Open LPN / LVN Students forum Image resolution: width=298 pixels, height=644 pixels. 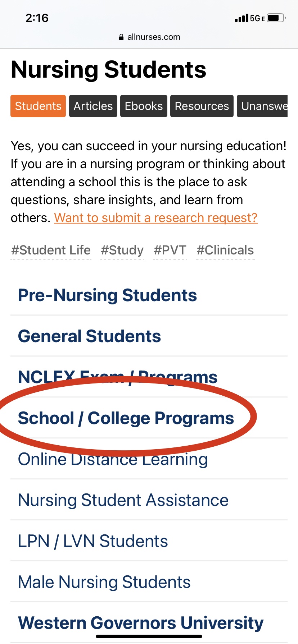[93, 541]
